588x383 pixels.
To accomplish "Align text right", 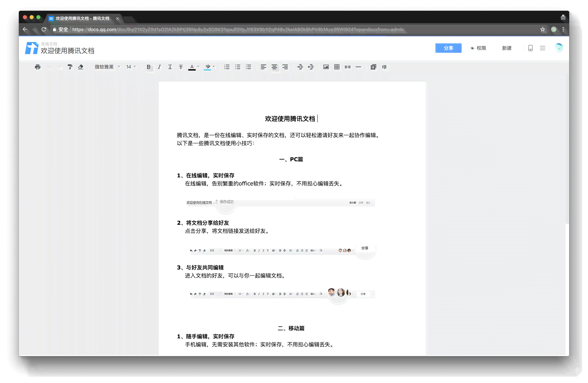I will pyautogui.click(x=285, y=67).
